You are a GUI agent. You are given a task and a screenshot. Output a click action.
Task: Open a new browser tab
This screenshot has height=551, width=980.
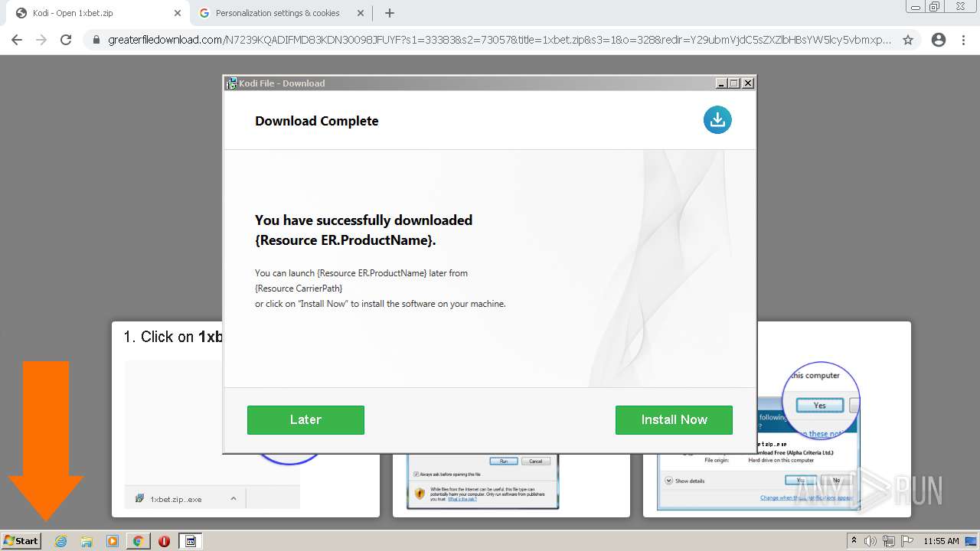[x=390, y=13]
